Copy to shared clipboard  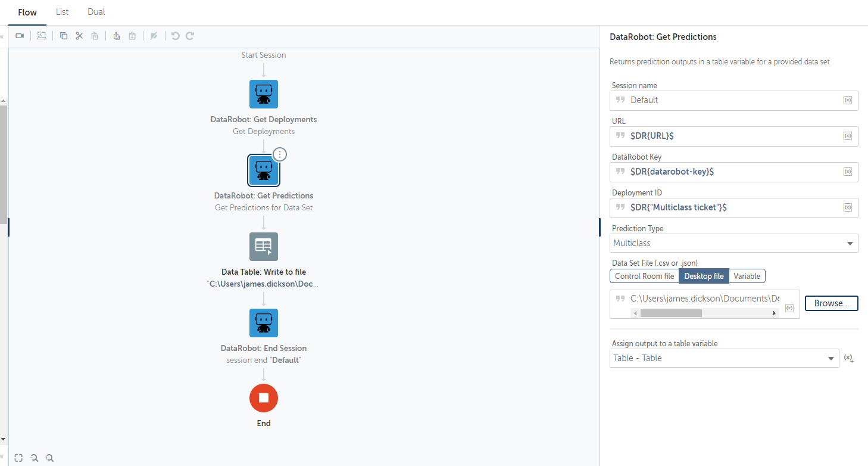(117, 36)
